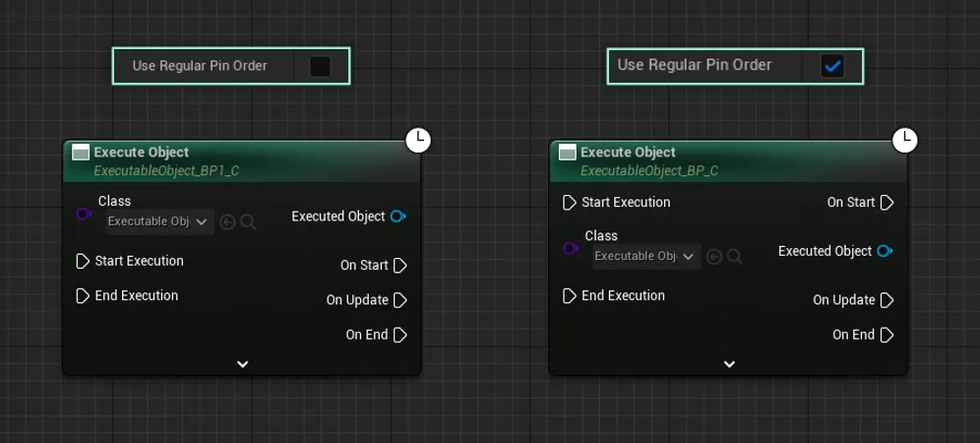The width and height of the screenshot is (980, 443).
Task: Open Class dropdown on ExecutableObject_BP_C node
Action: pyautogui.click(x=646, y=257)
